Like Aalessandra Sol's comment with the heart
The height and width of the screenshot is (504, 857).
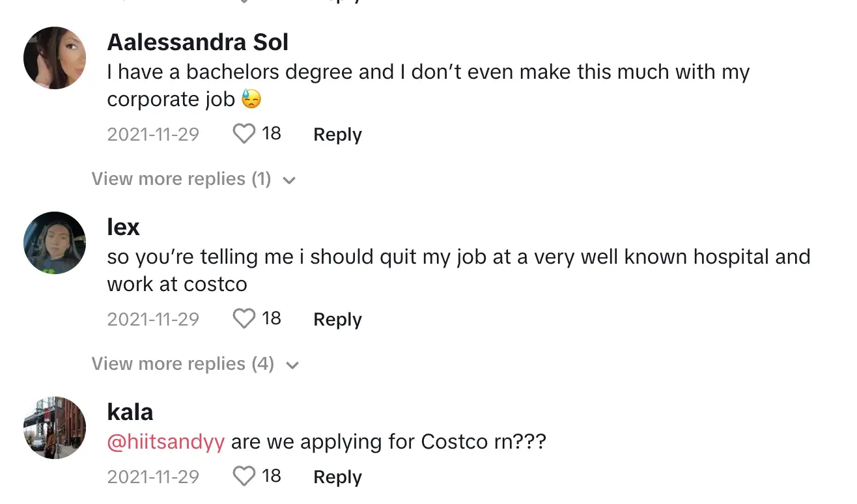tap(244, 134)
